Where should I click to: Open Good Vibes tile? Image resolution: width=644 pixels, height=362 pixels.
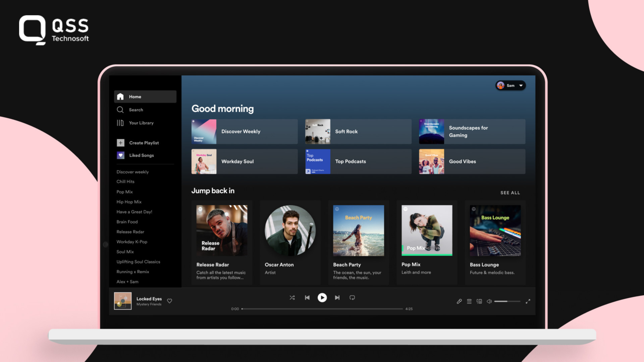click(x=472, y=161)
